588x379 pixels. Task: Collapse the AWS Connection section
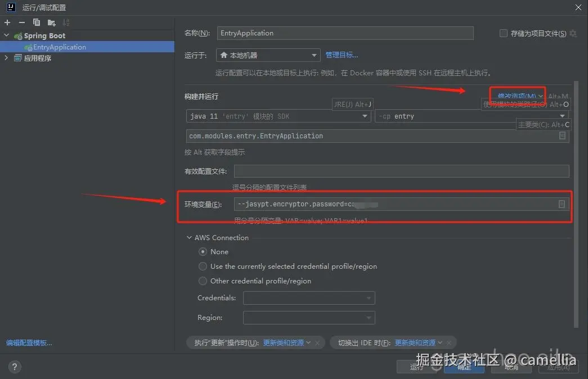point(189,237)
